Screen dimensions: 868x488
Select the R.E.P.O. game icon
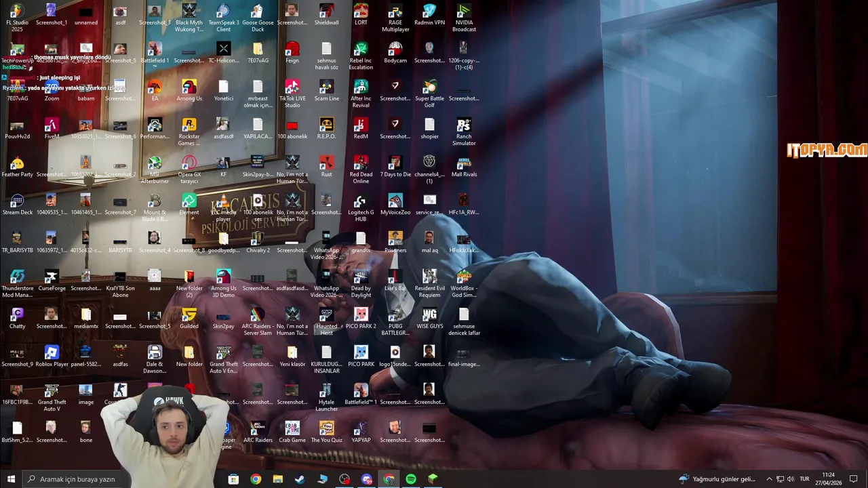(326, 129)
